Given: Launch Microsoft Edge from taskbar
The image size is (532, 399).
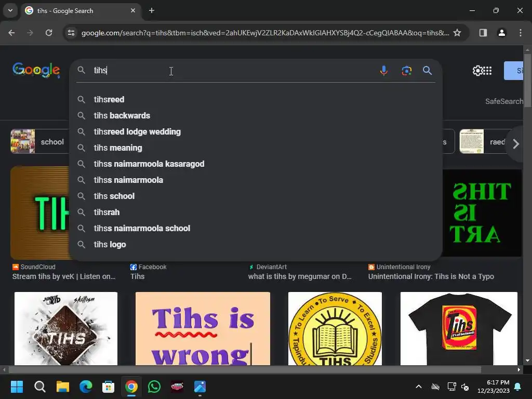Looking at the screenshot, I should [86, 387].
